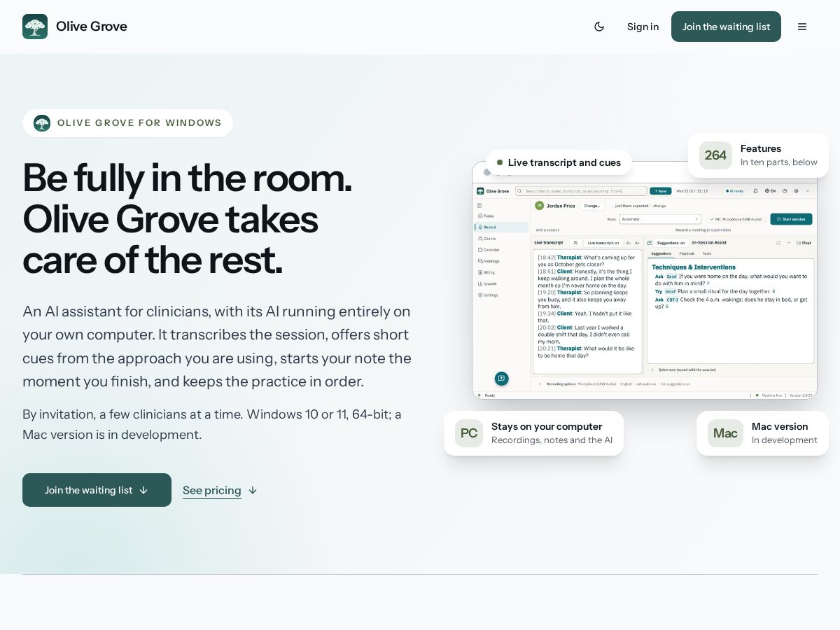Click the panel icon left of Suggestions: on
The image size is (840, 630).
(650, 243)
